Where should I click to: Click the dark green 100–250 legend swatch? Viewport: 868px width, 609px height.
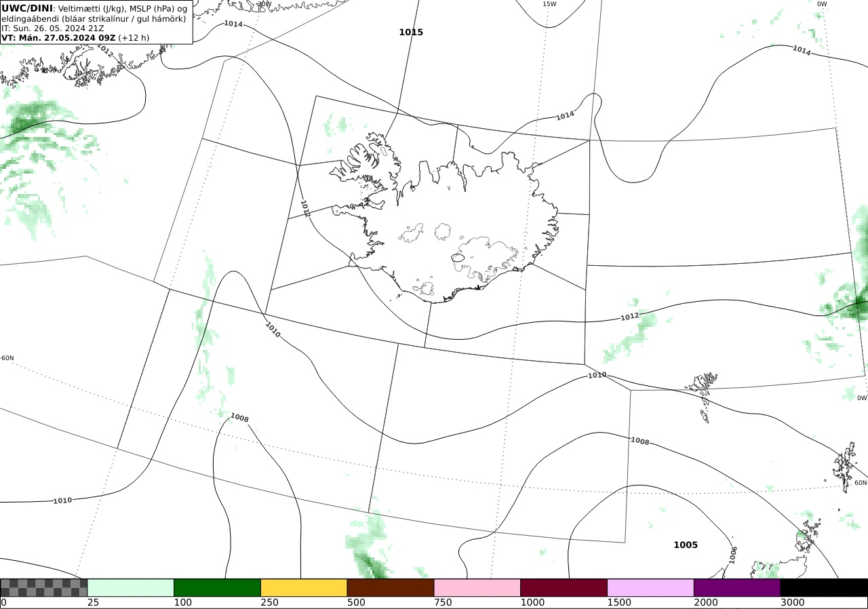coord(218,587)
